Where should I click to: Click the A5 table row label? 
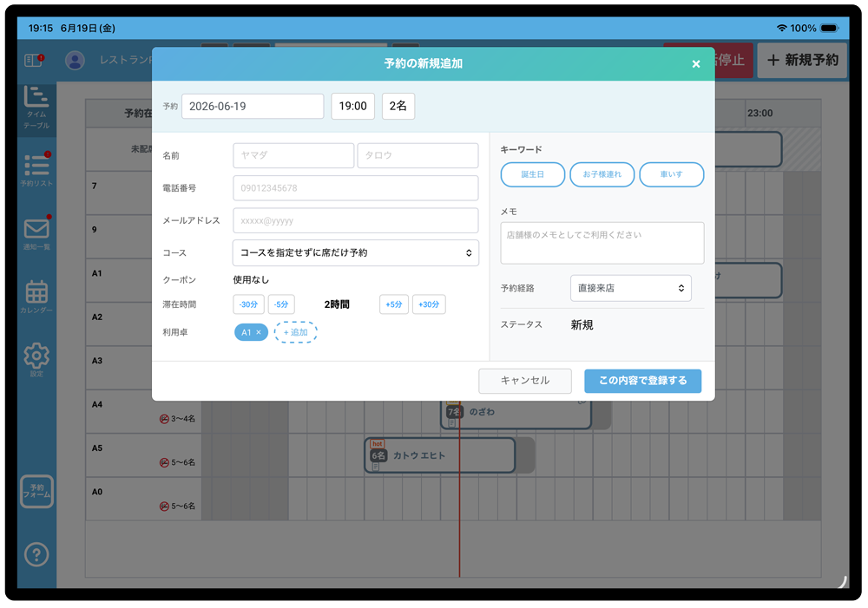pos(97,448)
